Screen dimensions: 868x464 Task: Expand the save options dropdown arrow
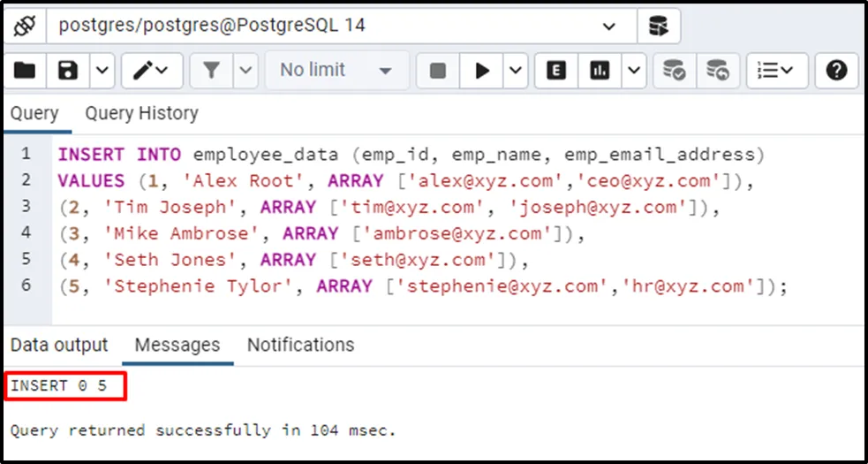click(x=102, y=71)
